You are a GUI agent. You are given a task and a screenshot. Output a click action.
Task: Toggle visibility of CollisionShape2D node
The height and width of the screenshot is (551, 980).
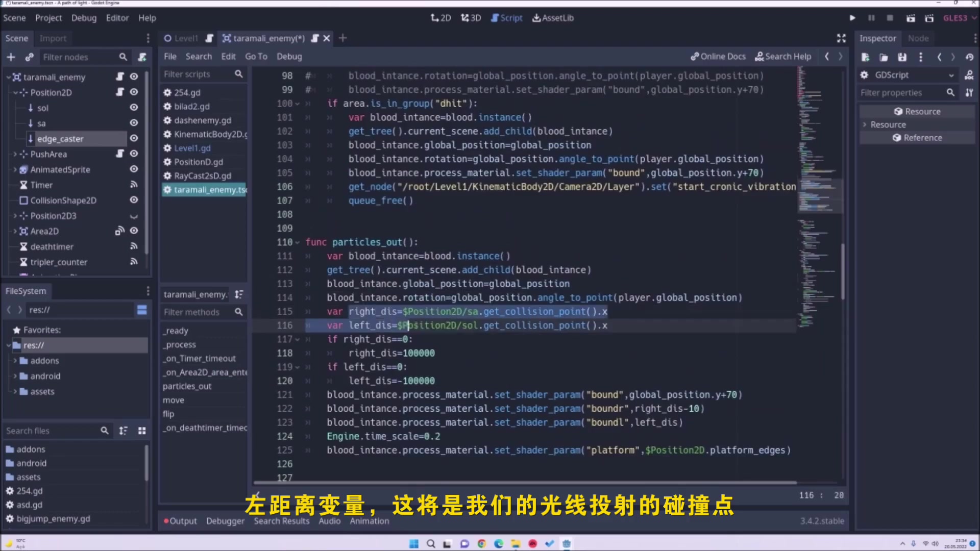tap(134, 200)
